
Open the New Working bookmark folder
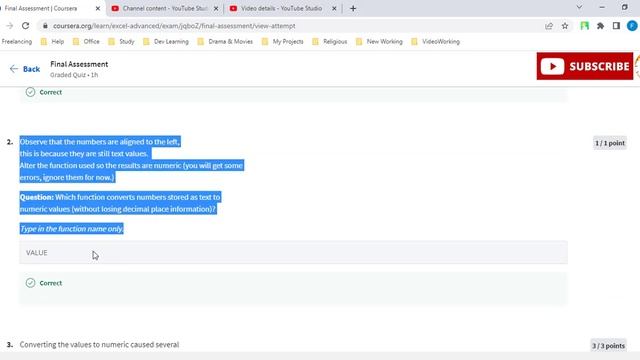[379, 42]
